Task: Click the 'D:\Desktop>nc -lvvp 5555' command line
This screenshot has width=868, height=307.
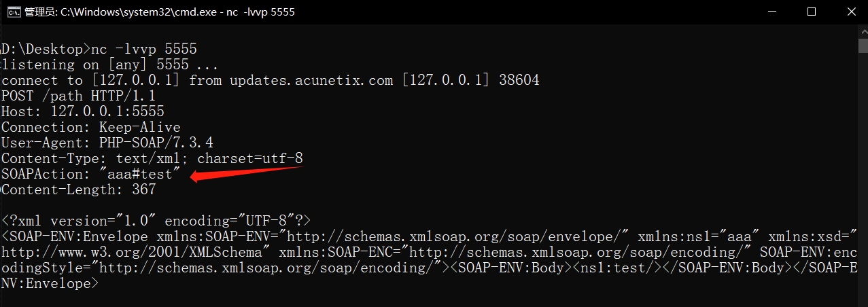Action: point(99,49)
